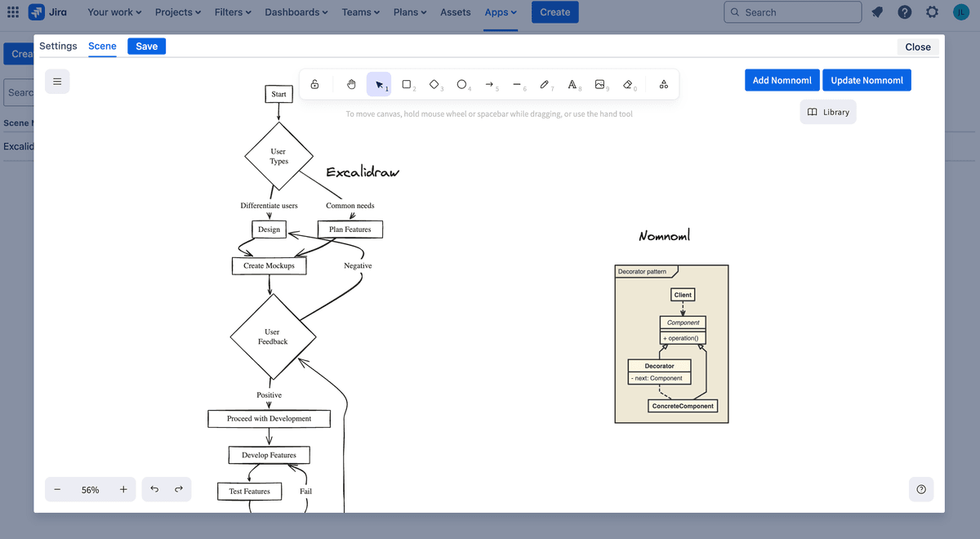Expand the Projects dropdown
Image resolution: width=980 pixels, height=539 pixels.
179,12
